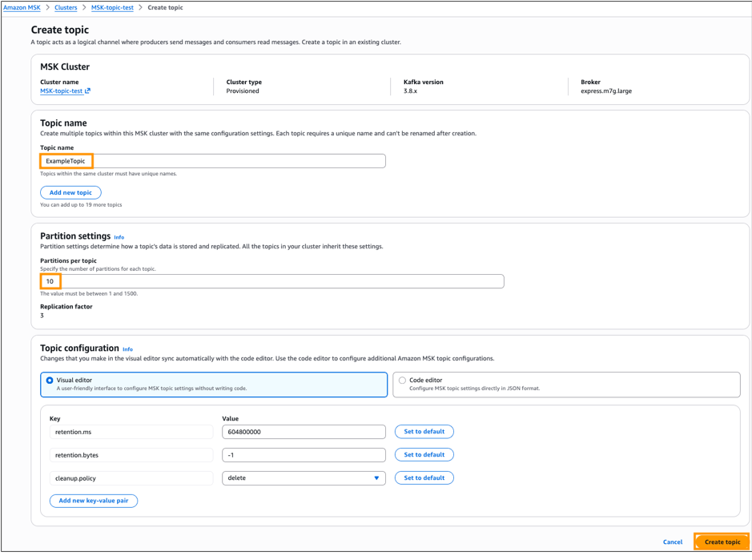Screen dimensions: 752x560
Task: Cancel the topic creation
Action: click(x=673, y=542)
